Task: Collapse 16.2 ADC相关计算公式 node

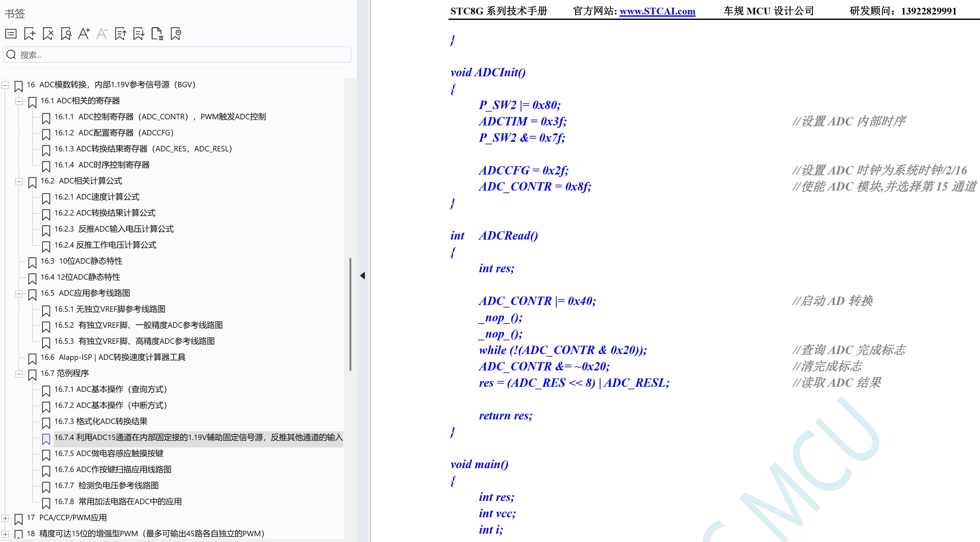Action: click(x=19, y=181)
